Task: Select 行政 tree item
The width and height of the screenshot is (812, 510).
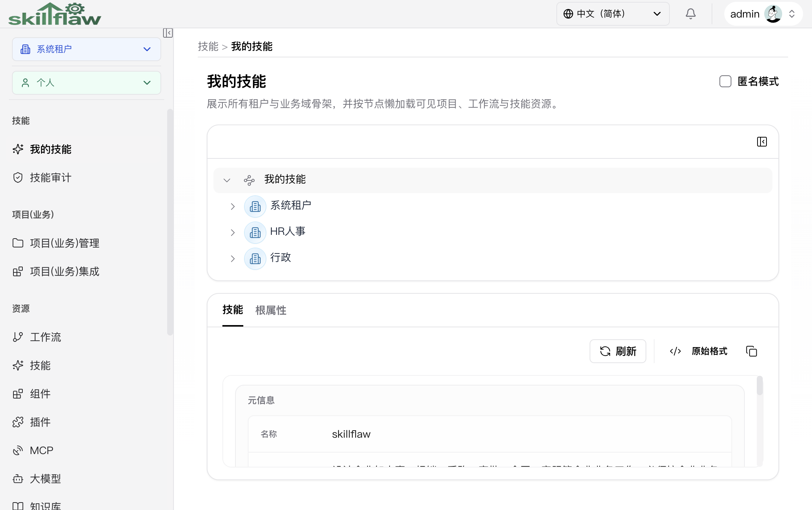Action: click(x=281, y=258)
